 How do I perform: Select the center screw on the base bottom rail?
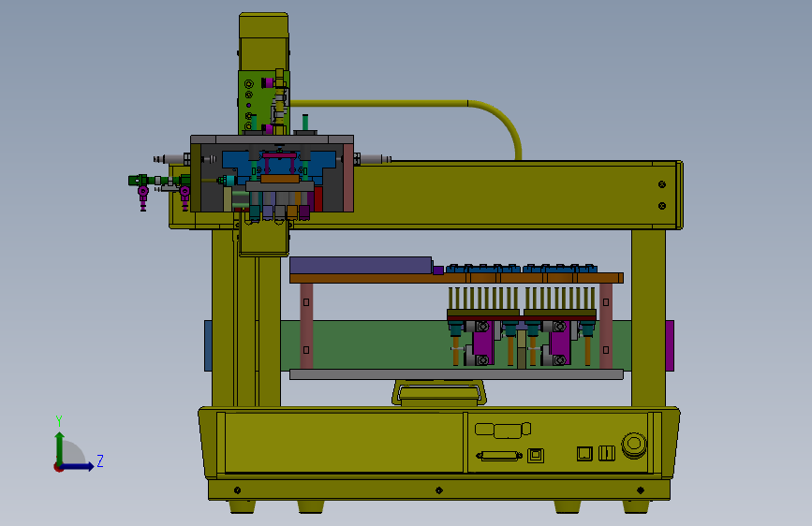(439, 490)
